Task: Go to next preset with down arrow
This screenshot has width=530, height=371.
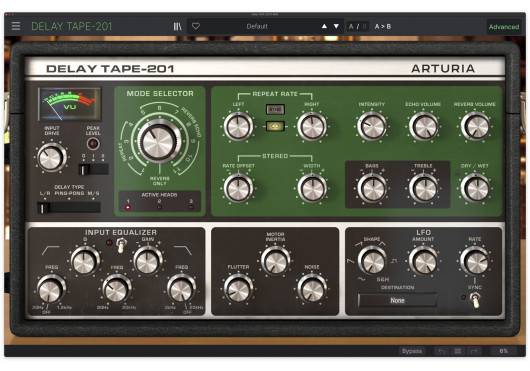Action: (x=336, y=26)
